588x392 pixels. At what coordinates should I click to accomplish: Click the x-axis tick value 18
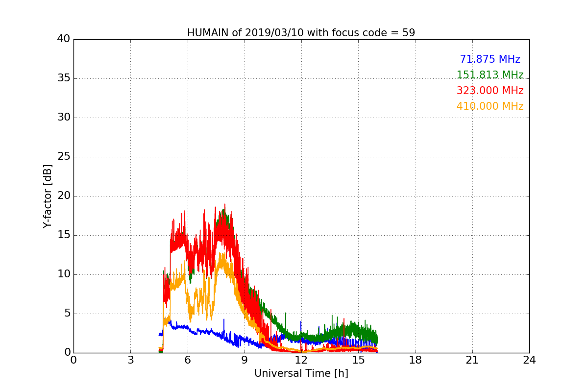tap(416, 360)
